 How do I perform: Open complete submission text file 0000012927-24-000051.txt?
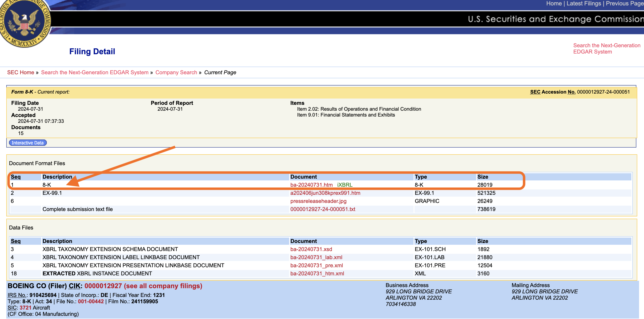point(322,209)
